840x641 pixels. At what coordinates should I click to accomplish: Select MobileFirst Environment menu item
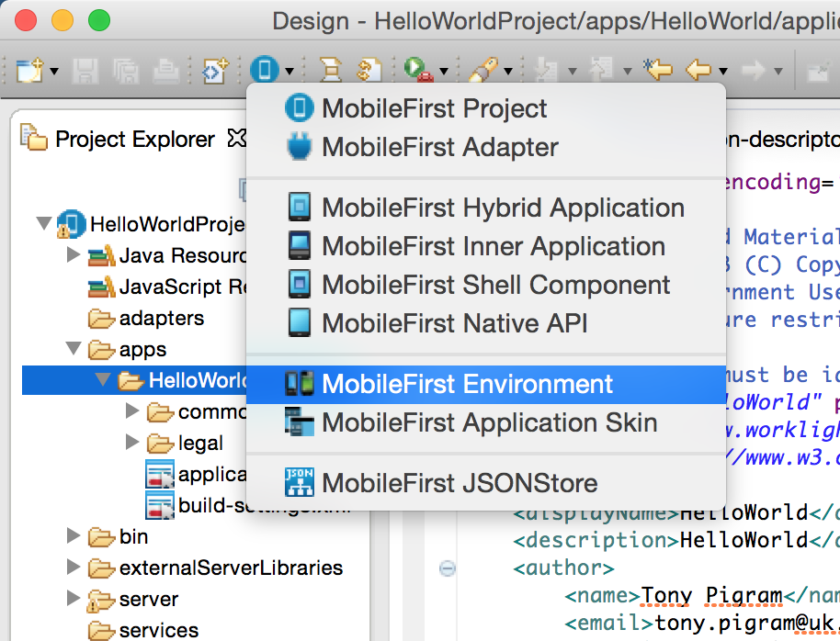[486, 385]
